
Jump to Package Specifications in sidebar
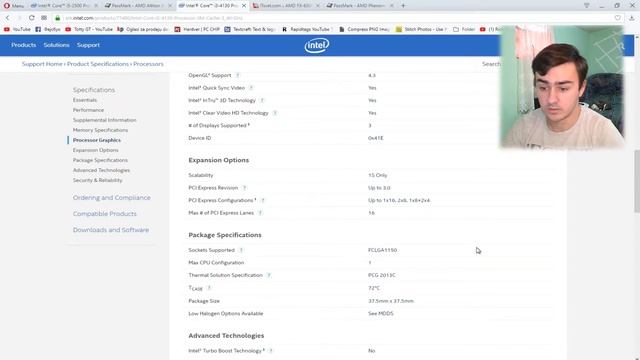click(100, 160)
